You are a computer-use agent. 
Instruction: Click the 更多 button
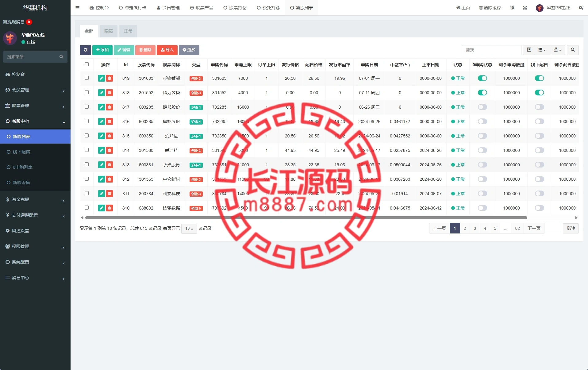tap(189, 50)
